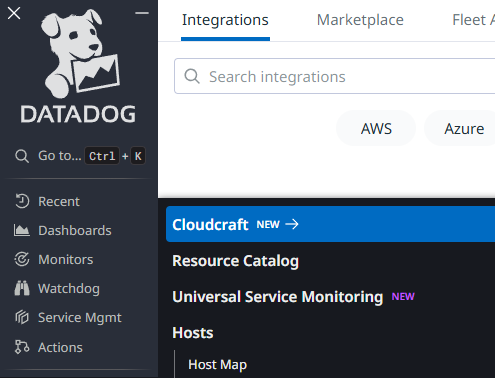Focus the Search integrations field

(x=334, y=76)
